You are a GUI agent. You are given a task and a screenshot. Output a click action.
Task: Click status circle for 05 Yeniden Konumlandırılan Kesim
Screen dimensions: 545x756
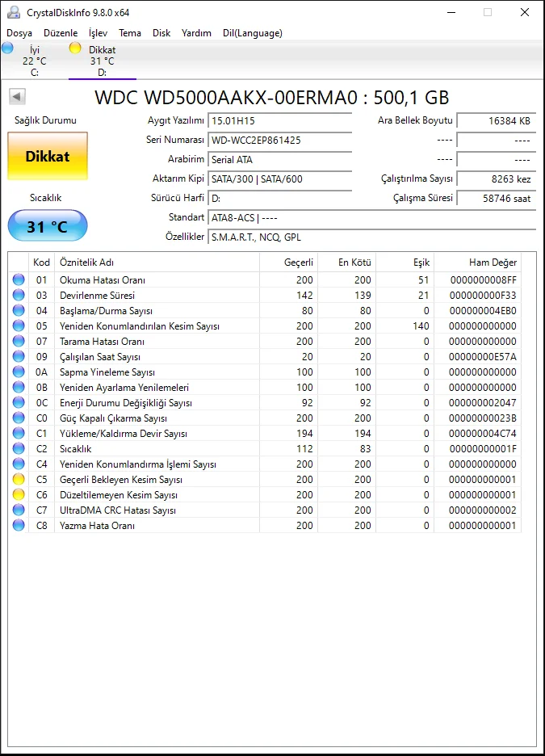click(x=19, y=326)
